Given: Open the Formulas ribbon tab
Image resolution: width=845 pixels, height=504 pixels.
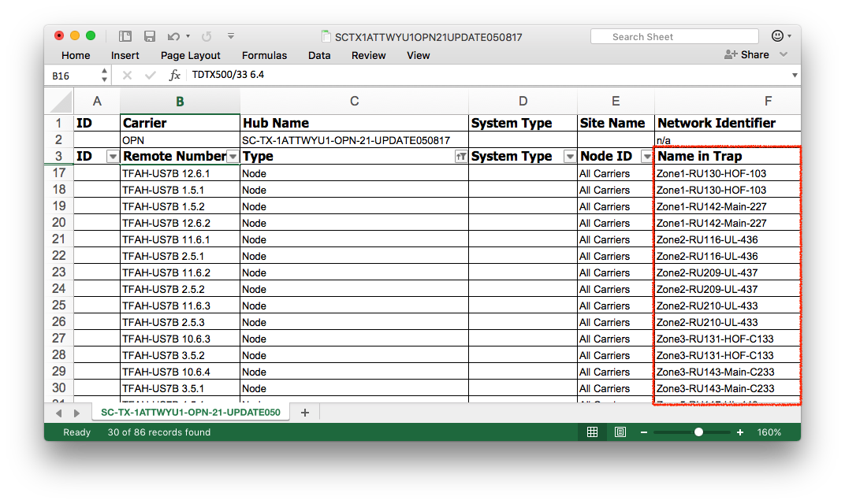Looking at the screenshot, I should coord(264,55).
